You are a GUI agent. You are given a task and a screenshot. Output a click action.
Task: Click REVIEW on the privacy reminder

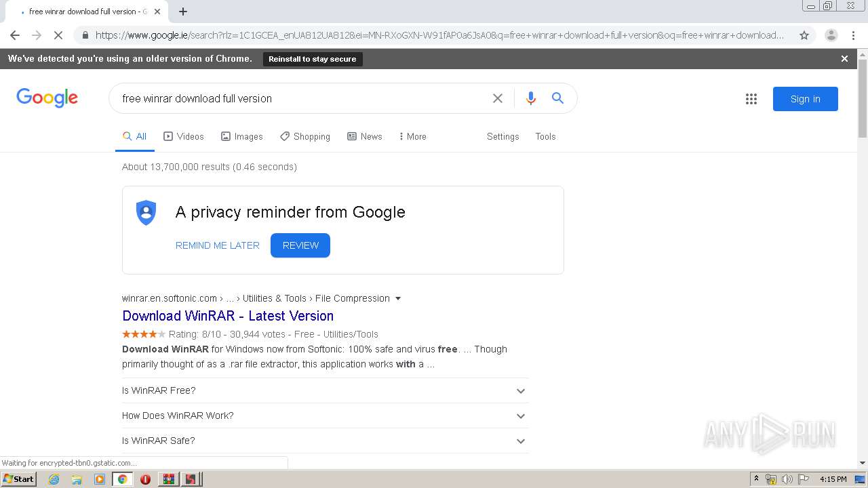click(300, 245)
